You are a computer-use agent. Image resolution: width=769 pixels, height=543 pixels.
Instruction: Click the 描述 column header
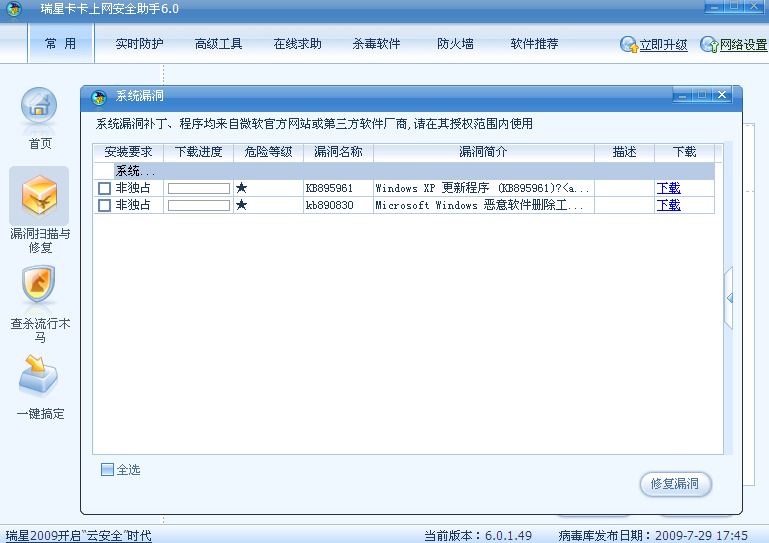(x=624, y=153)
